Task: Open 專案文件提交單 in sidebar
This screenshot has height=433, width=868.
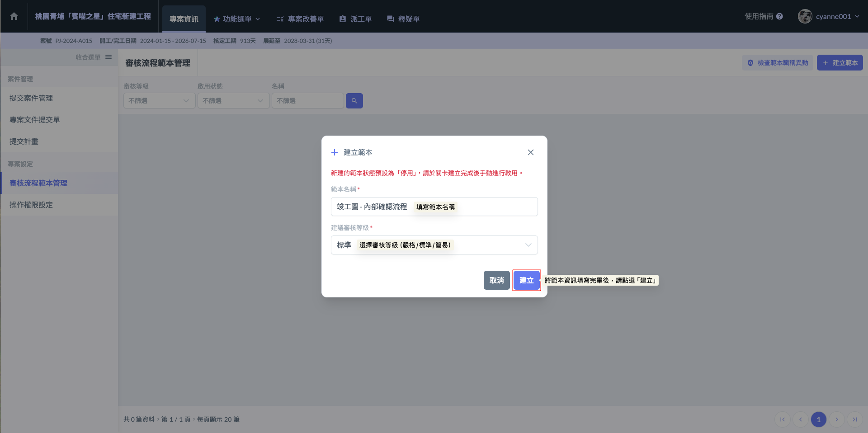Action: 59,120
